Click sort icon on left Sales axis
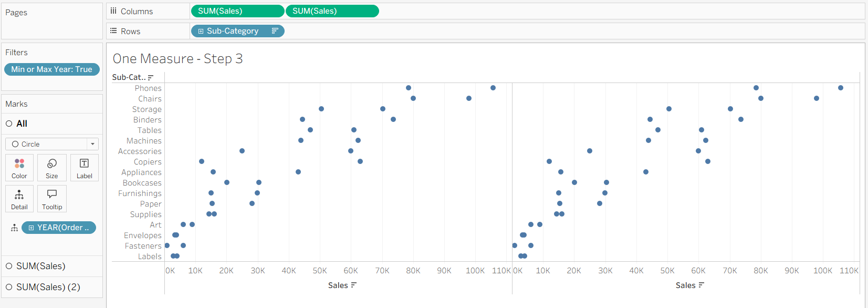 pyautogui.click(x=353, y=285)
